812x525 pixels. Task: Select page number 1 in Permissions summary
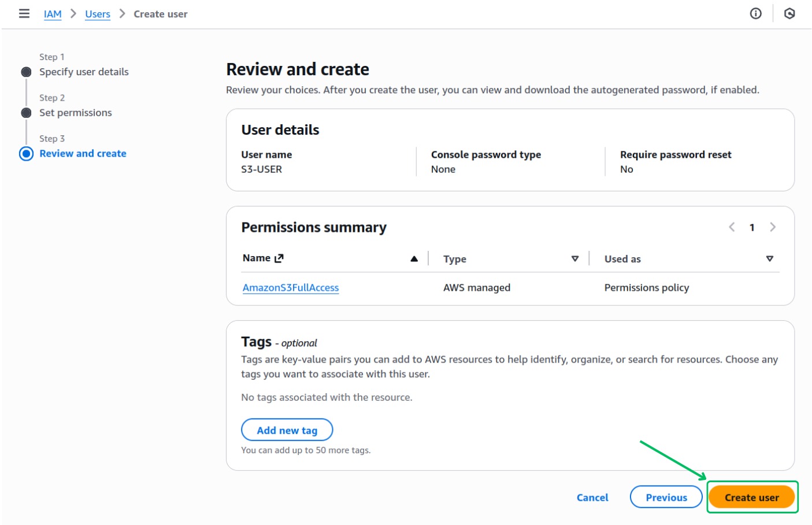(x=752, y=227)
